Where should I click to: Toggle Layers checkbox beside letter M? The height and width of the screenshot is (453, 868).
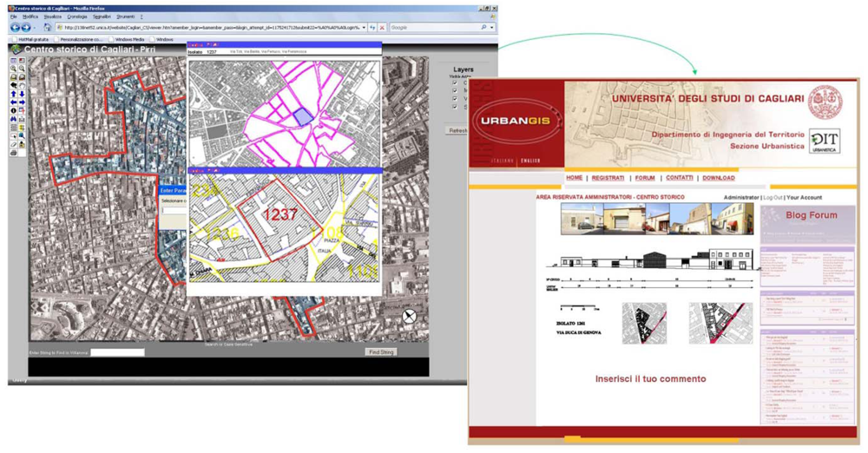point(455,91)
